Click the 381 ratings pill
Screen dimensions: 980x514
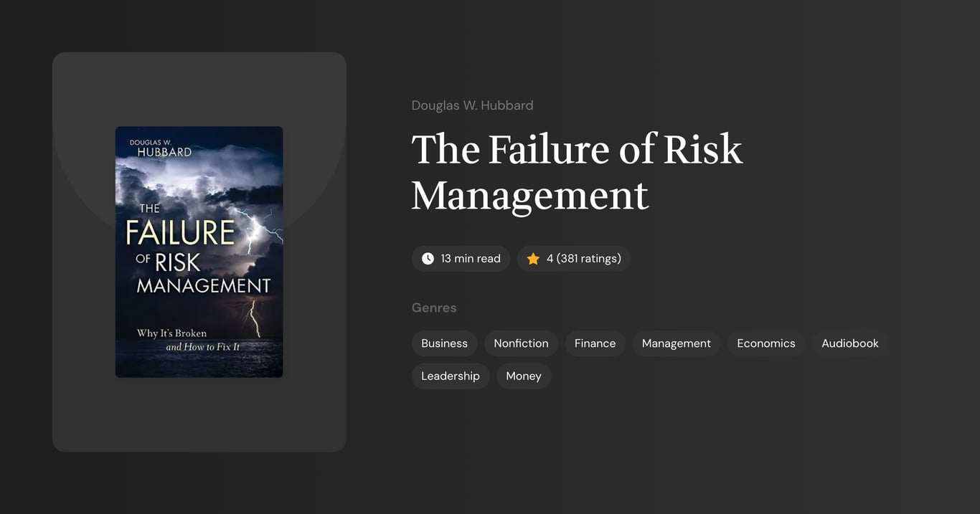(x=574, y=258)
